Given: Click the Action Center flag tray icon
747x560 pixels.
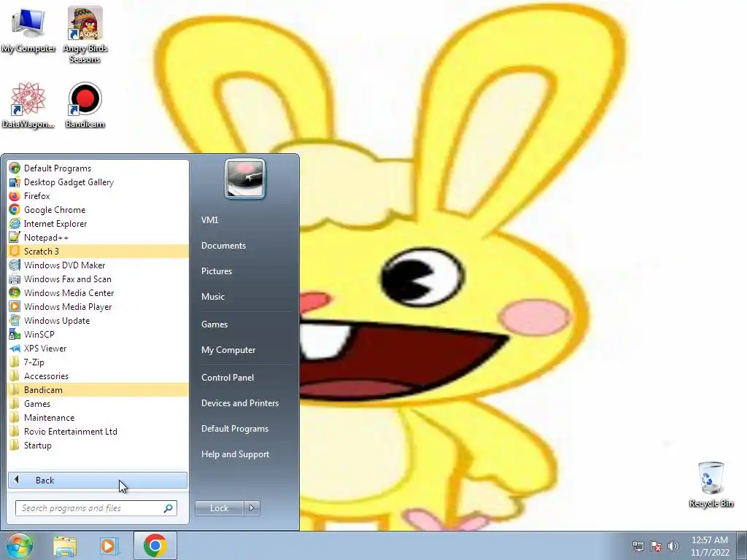Looking at the screenshot, I should 656,545.
